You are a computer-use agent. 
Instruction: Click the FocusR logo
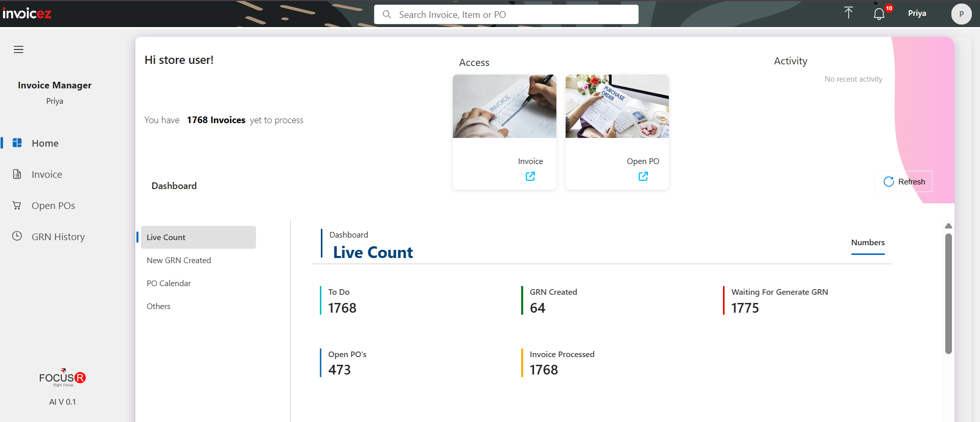62,378
